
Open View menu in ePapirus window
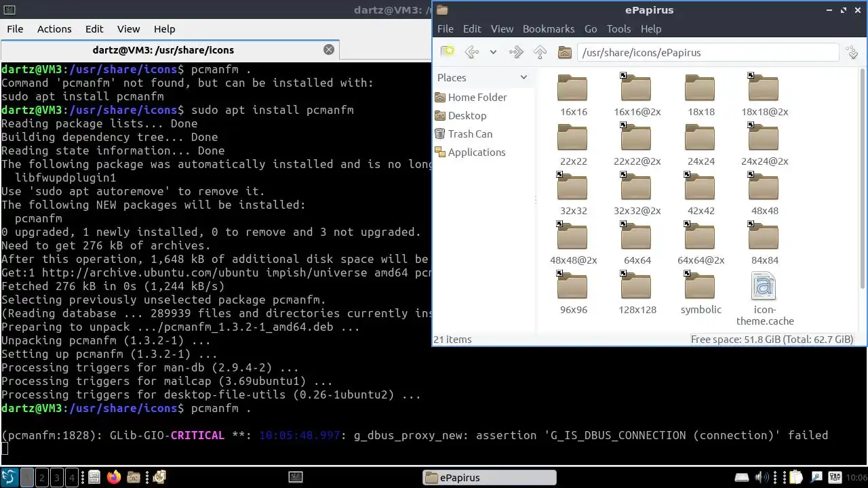click(502, 29)
